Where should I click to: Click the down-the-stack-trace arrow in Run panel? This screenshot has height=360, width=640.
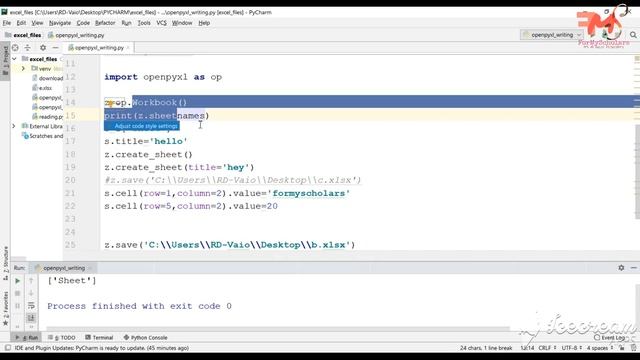click(x=31, y=293)
